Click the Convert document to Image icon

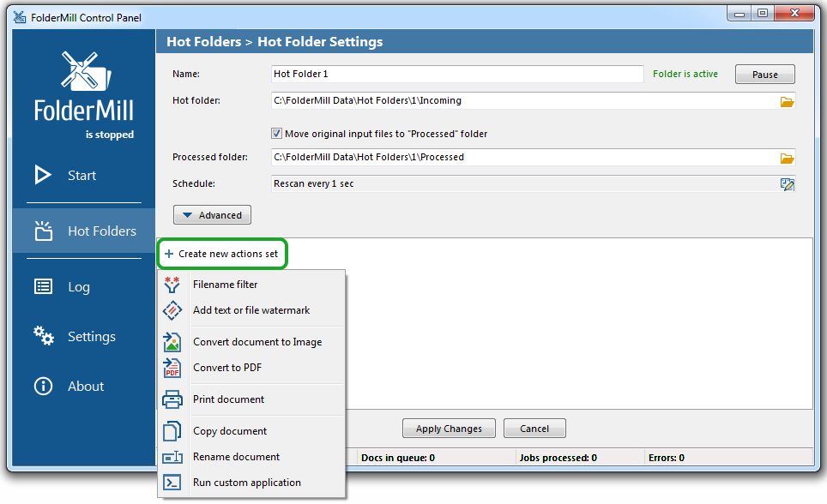(x=172, y=342)
